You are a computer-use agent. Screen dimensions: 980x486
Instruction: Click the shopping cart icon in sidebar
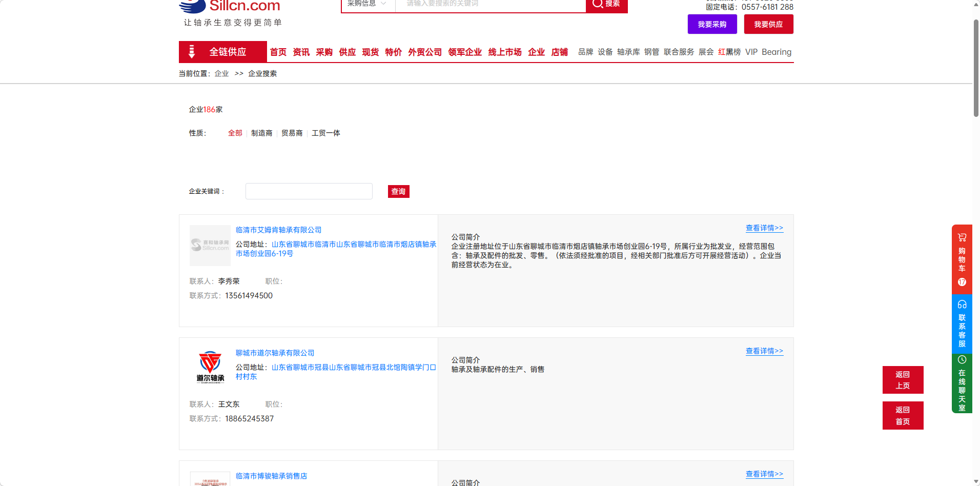pos(962,237)
